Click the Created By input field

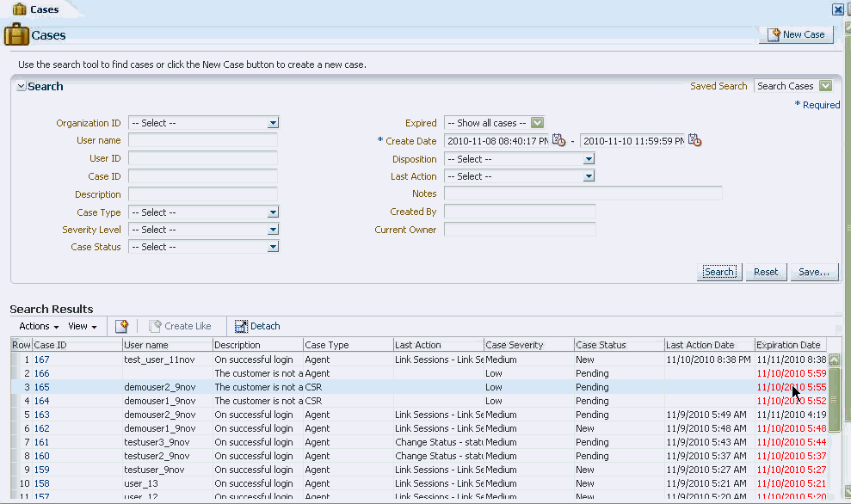[520, 212]
